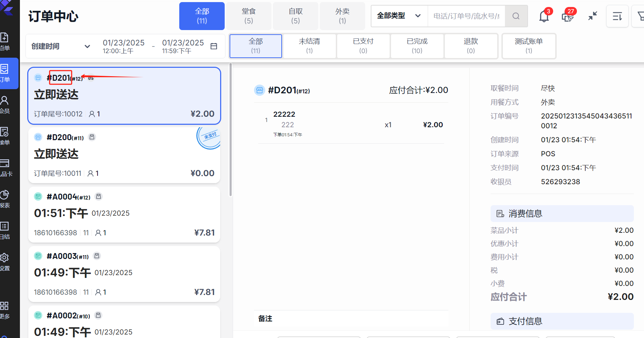Click the bag icon beside #A0002(#10)
Viewport: 644px width, 338px height.
click(x=98, y=315)
